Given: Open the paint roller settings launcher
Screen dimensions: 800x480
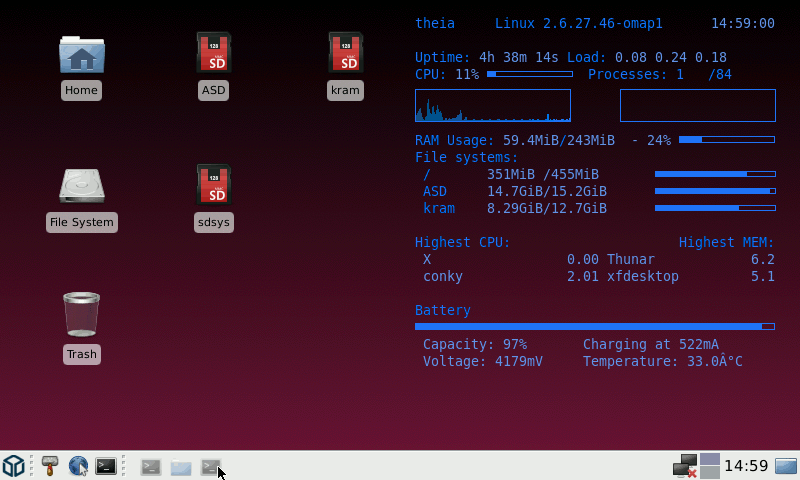Looking at the screenshot, I should click(x=50, y=466).
